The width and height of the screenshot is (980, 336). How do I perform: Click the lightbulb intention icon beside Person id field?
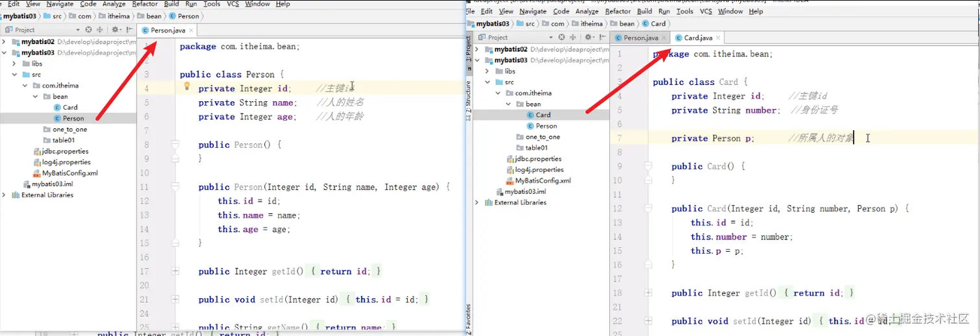[187, 86]
